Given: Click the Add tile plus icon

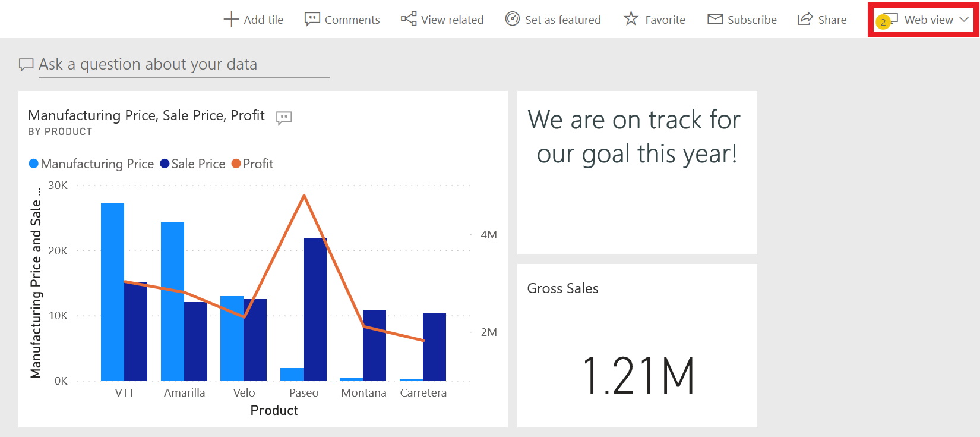Looking at the screenshot, I should click(x=231, y=20).
